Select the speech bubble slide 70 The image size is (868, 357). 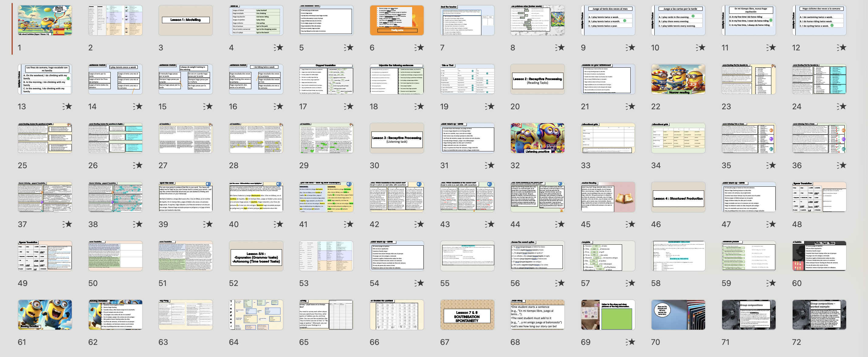tap(678, 314)
